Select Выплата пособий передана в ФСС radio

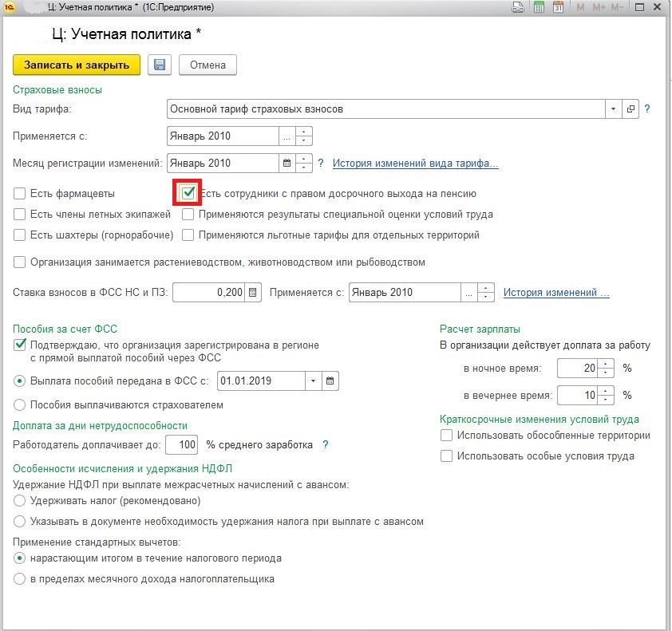pos(19,381)
